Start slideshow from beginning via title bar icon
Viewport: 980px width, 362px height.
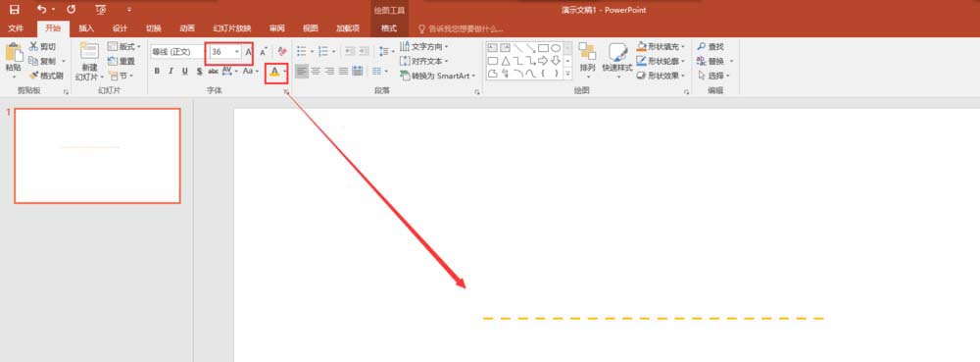click(101, 10)
